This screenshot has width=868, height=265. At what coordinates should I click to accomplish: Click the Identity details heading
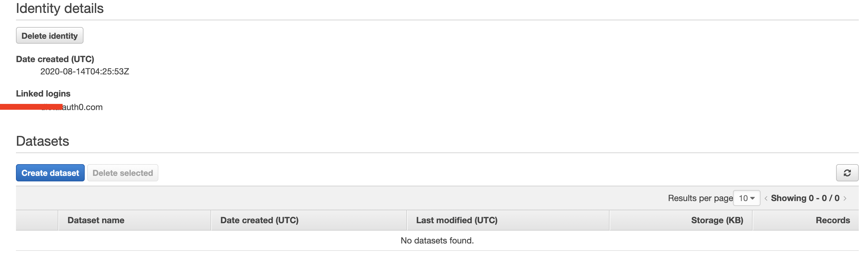[60, 8]
